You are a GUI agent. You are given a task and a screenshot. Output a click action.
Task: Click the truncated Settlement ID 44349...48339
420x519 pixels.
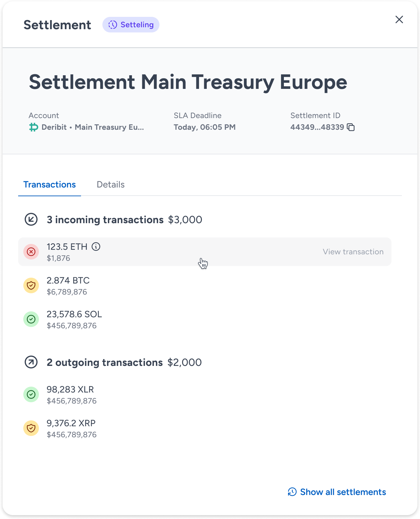[317, 127]
